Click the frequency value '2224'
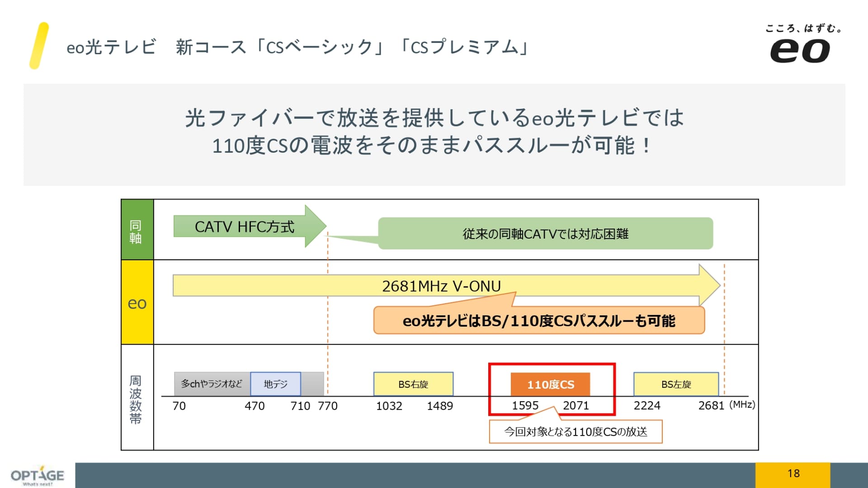This screenshot has height=488, width=868. (x=647, y=405)
